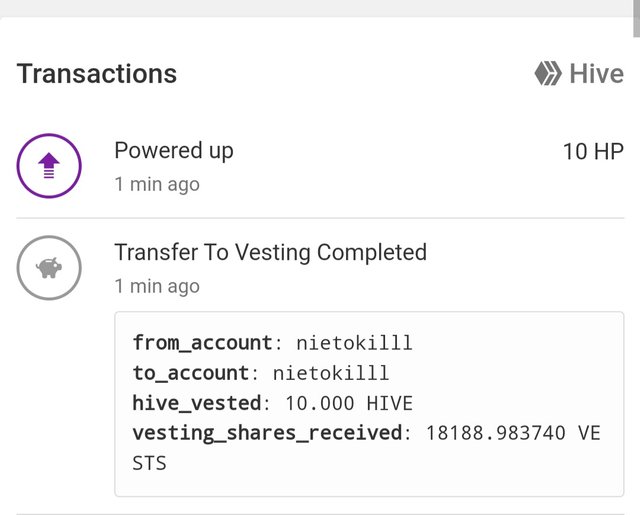The image size is (640, 515).
Task: Click the from_account field label
Action: click(202, 343)
